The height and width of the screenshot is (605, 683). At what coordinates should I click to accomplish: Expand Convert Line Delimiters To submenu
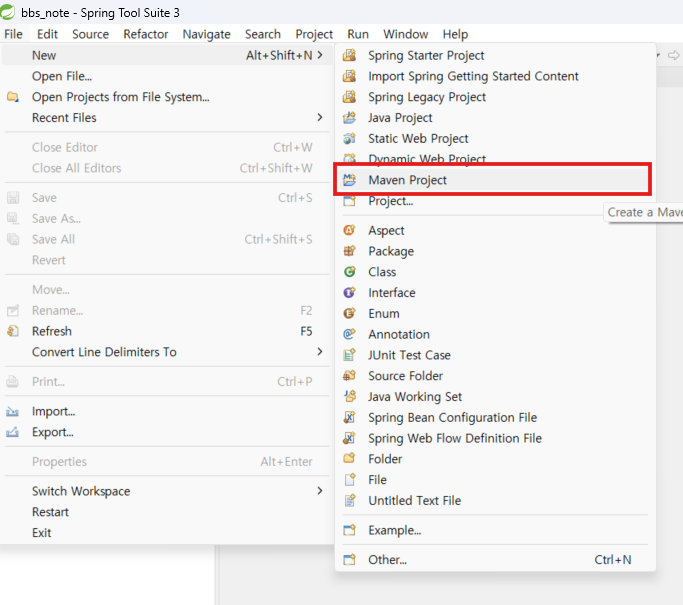[320, 352]
